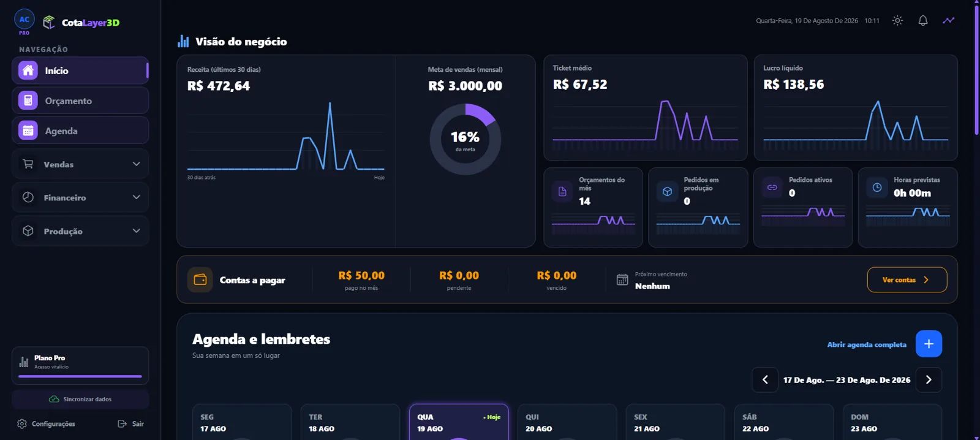Click R$ 0,00 vencido amount
The image size is (980, 440).
click(x=556, y=276)
